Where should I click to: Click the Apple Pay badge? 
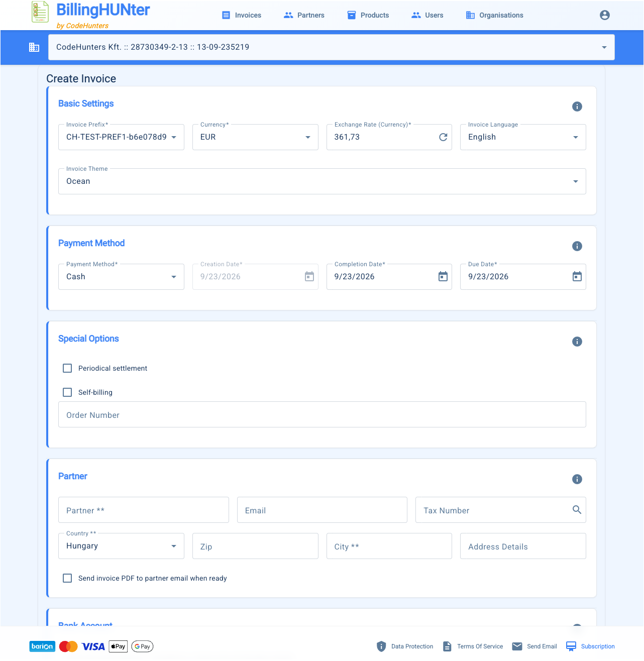[x=118, y=646]
